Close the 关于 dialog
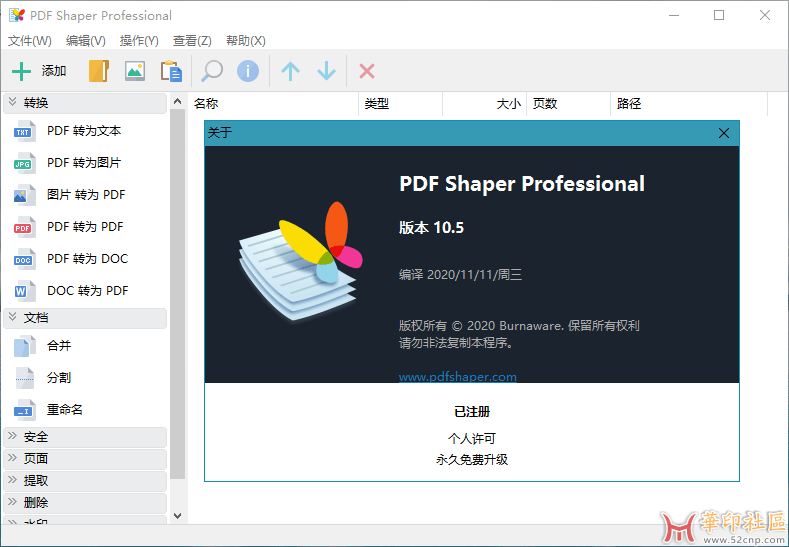 (724, 133)
